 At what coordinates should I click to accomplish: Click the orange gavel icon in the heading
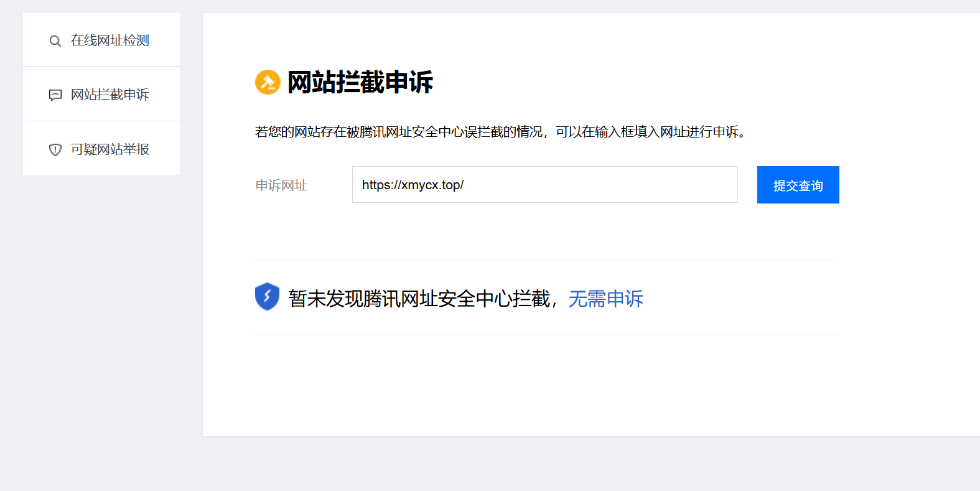coord(268,82)
